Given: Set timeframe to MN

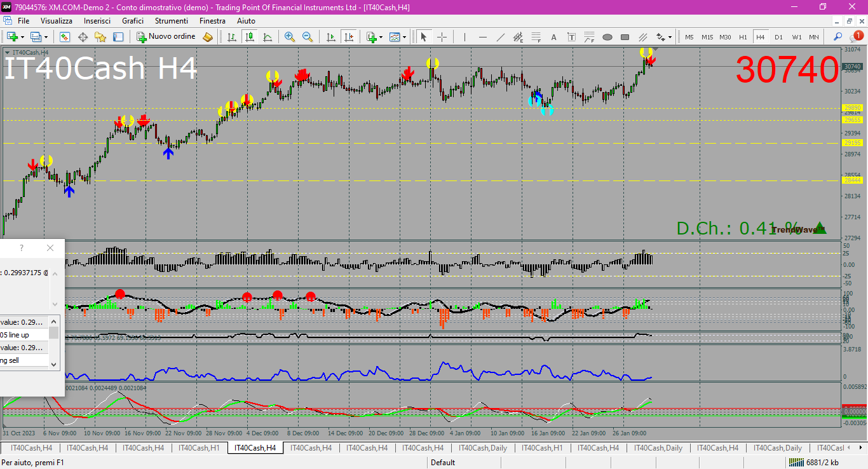Looking at the screenshot, I should [814, 37].
